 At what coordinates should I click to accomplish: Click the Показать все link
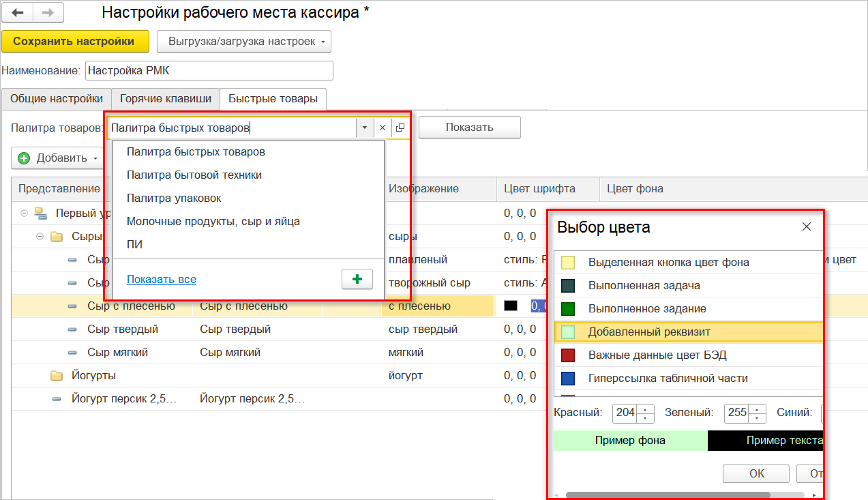(x=162, y=279)
